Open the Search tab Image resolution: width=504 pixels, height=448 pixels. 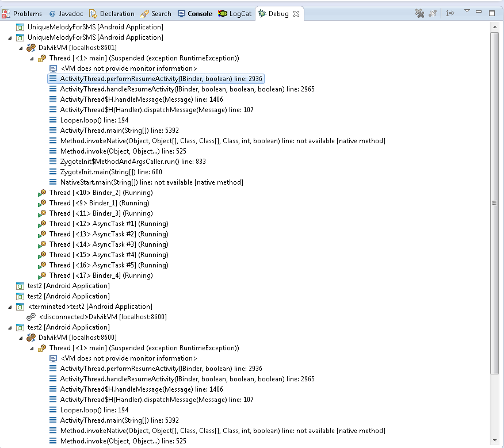click(x=156, y=14)
